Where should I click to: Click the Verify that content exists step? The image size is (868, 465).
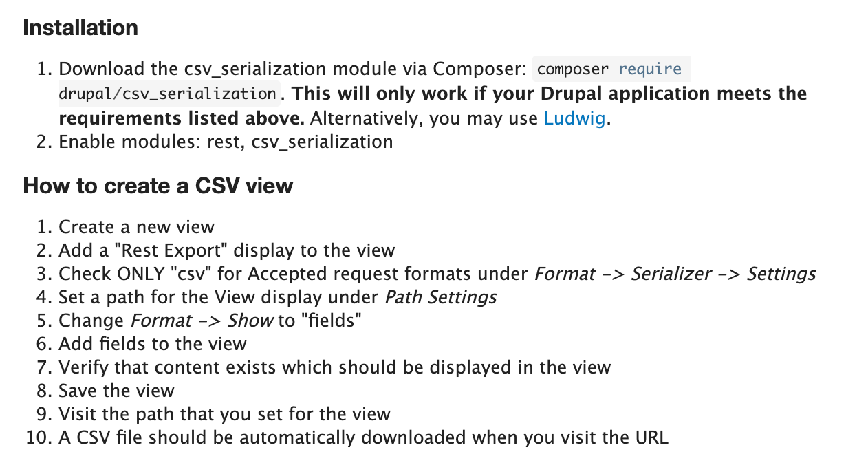click(x=335, y=367)
